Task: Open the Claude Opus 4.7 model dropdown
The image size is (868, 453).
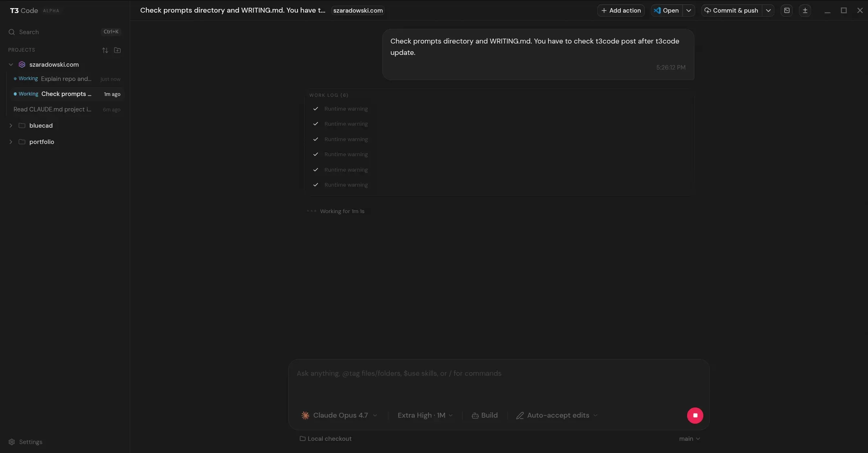Action: [x=339, y=416]
